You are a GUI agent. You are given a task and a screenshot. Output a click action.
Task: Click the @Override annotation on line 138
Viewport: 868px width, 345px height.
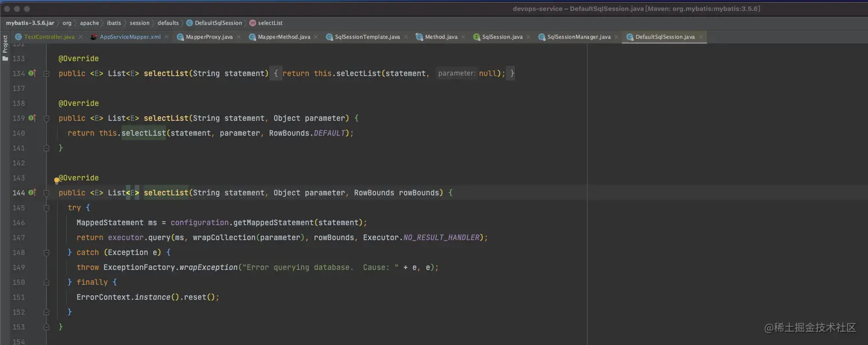click(79, 103)
